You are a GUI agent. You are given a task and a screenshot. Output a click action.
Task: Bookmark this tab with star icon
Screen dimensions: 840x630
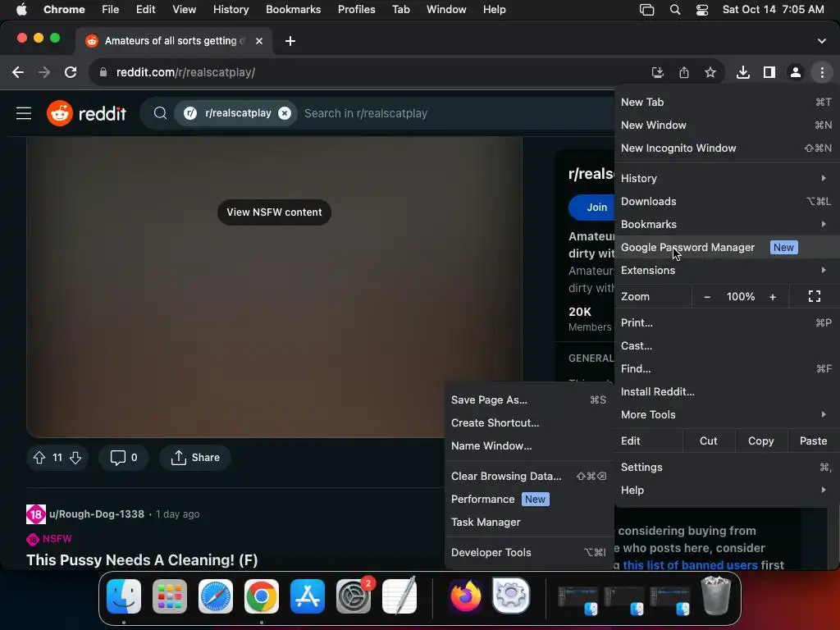710,72
